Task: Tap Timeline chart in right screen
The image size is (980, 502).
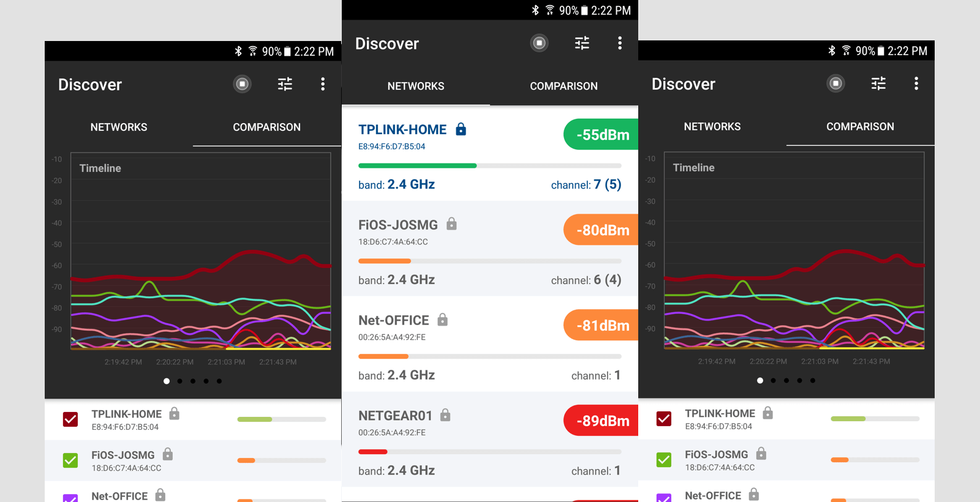Action: pyautogui.click(x=794, y=250)
